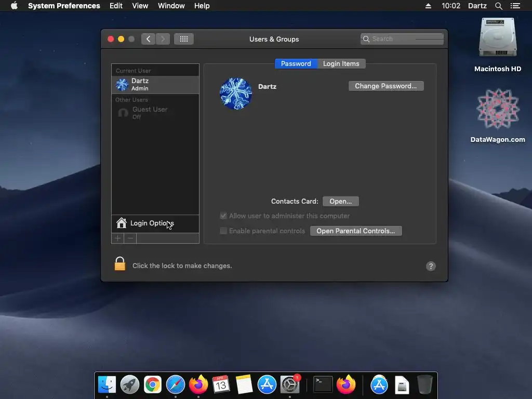Click the 10:02 clock in the menu bar
The height and width of the screenshot is (399, 532).
[x=451, y=6]
